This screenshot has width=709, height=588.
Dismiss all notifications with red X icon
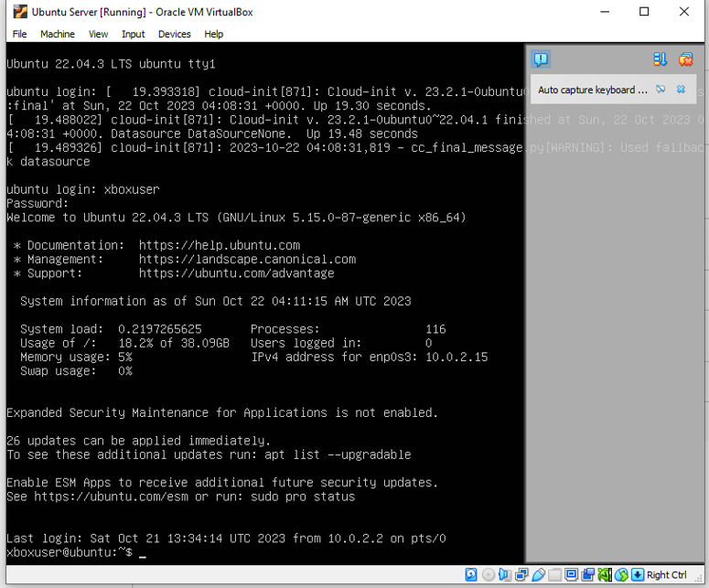pos(685,59)
